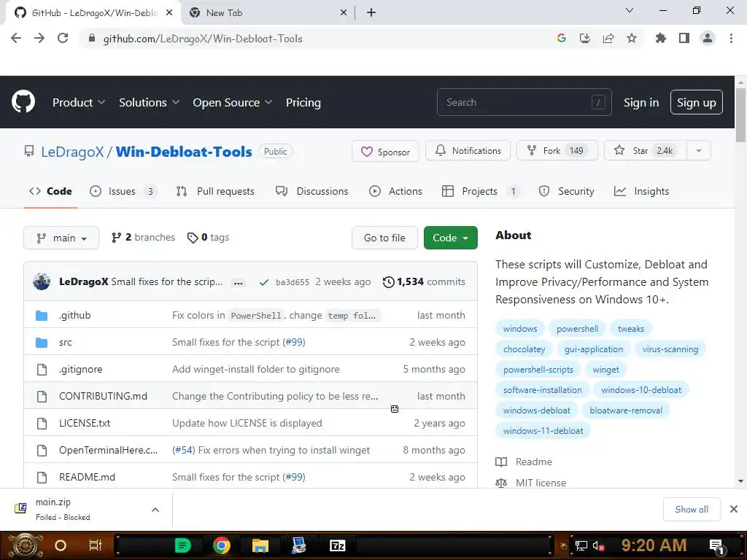The image size is (747, 560).
Task: Click the Sponsor button
Action: tap(385, 152)
